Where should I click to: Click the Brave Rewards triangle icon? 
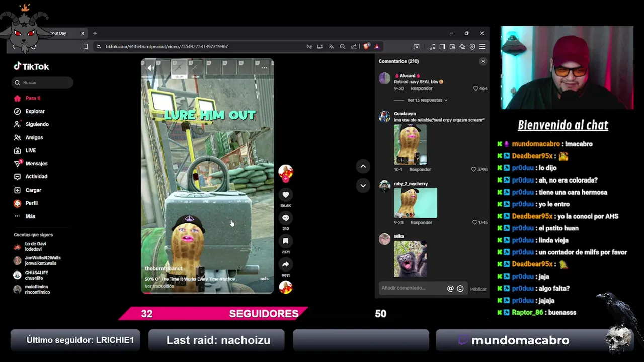(377, 47)
